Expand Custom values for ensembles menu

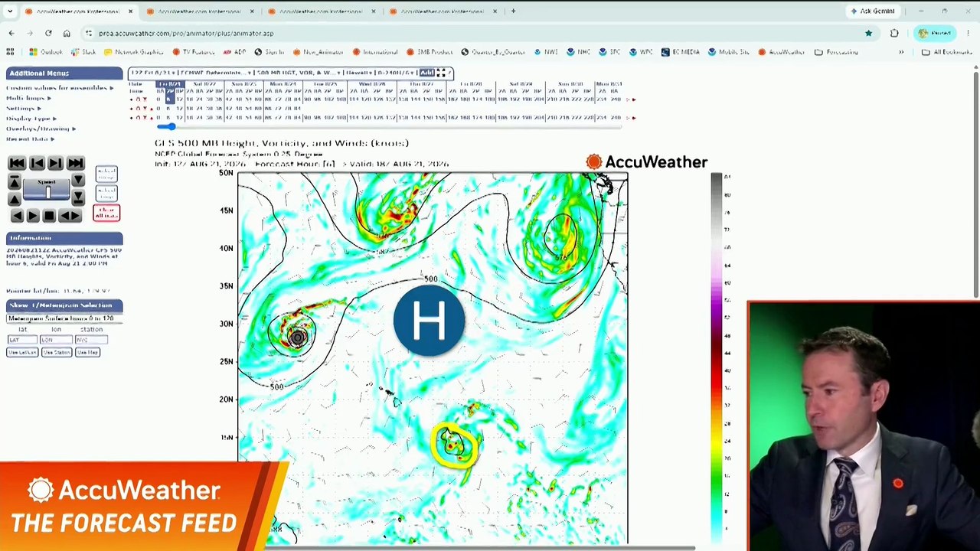tap(60, 88)
